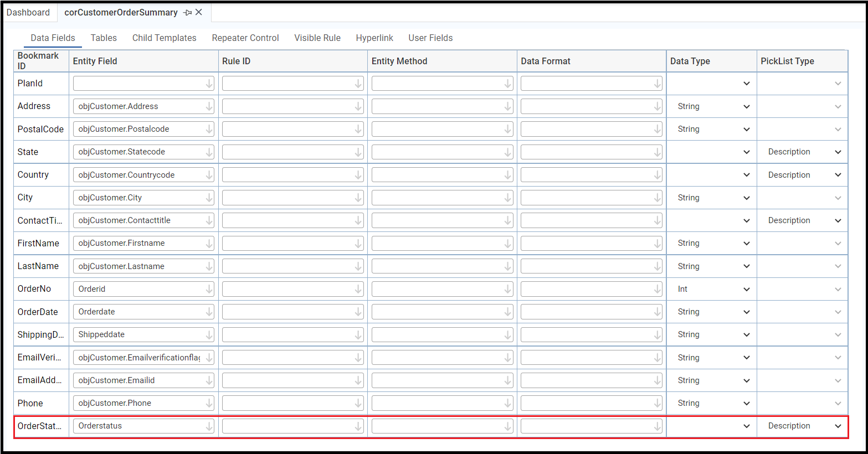868x454 pixels.
Task: Pin the corCustomerOrderSummary tab
Action: (x=188, y=13)
